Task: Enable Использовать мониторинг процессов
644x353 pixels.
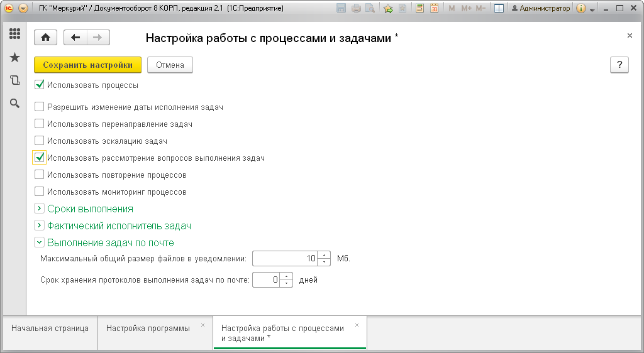Action: (x=40, y=192)
